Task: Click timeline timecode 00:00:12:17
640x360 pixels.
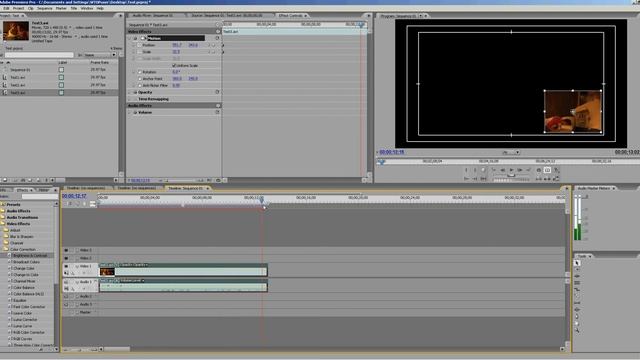Action: point(74,196)
